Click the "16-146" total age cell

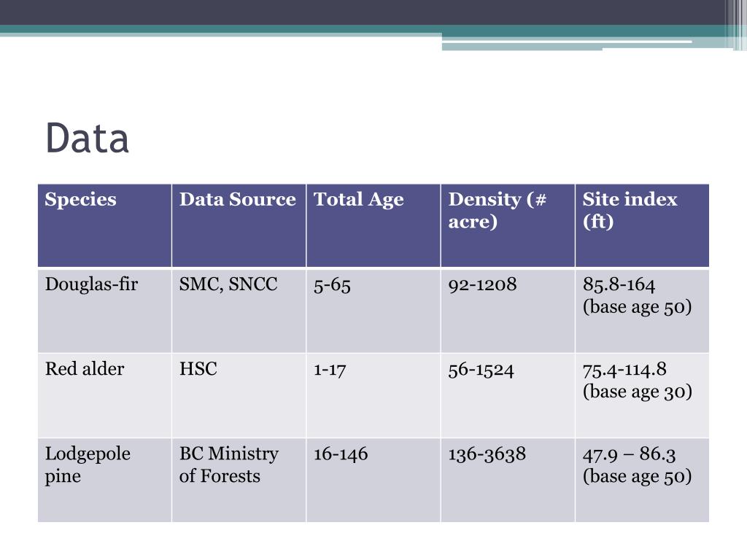tap(373, 480)
